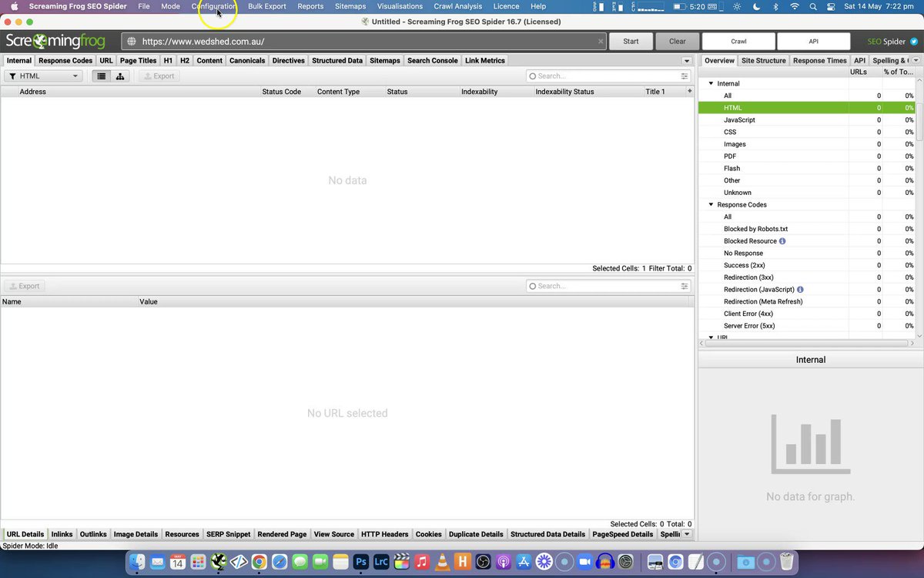Screen dimensions: 924x578
Task: Click the upper Export button
Action: [x=159, y=76]
